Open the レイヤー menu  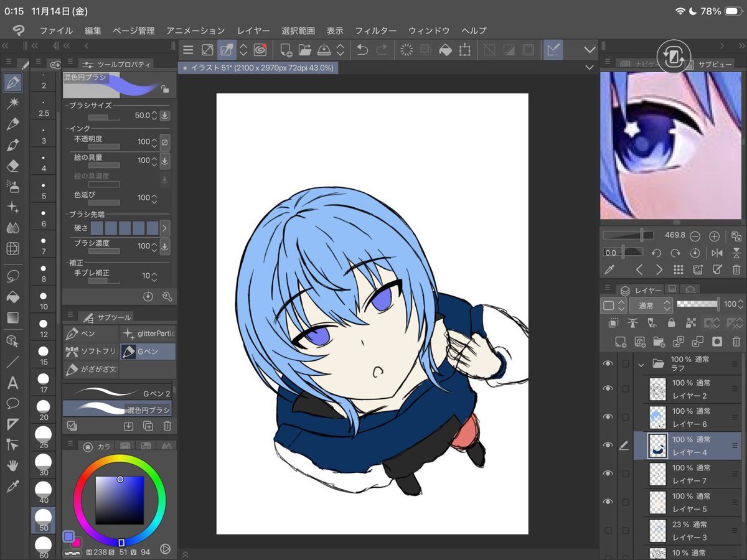pos(253,30)
